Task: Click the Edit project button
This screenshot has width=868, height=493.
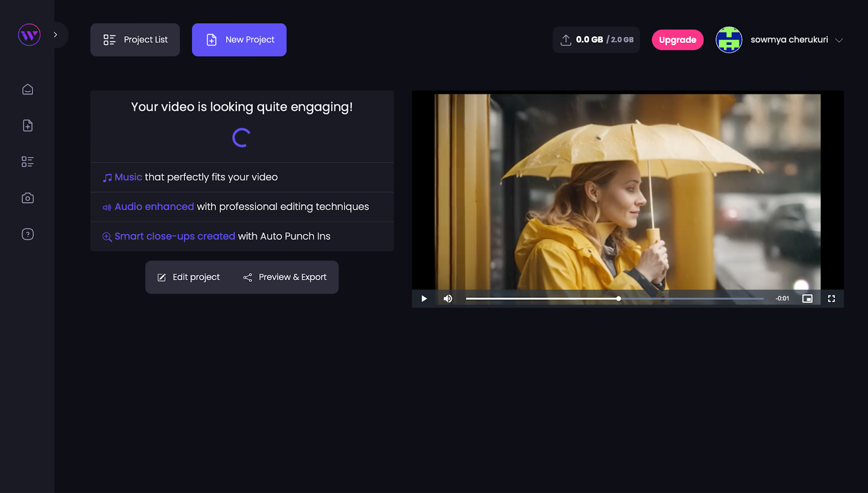Action: pyautogui.click(x=189, y=277)
